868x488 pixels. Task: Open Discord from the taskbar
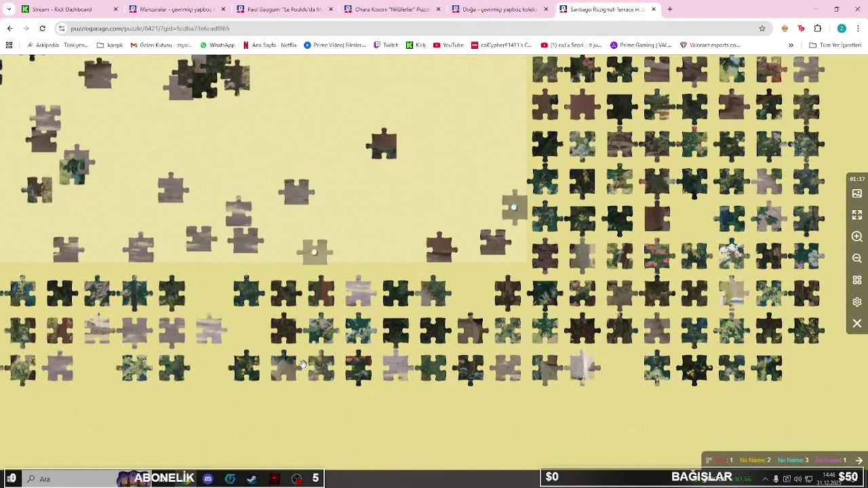coord(208,479)
